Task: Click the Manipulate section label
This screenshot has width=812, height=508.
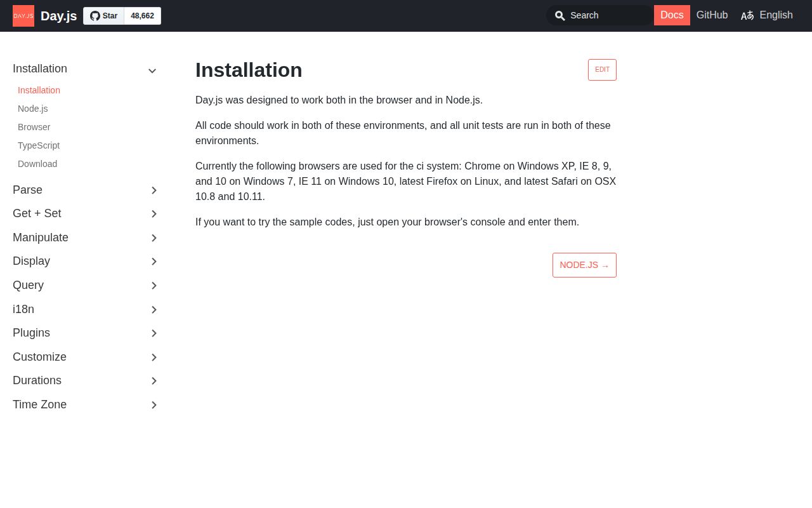Action: 41,237
